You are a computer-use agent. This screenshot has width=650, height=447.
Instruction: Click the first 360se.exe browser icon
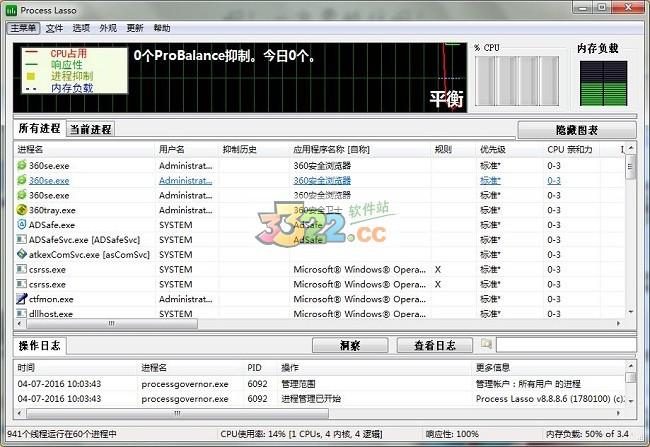tap(22, 165)
